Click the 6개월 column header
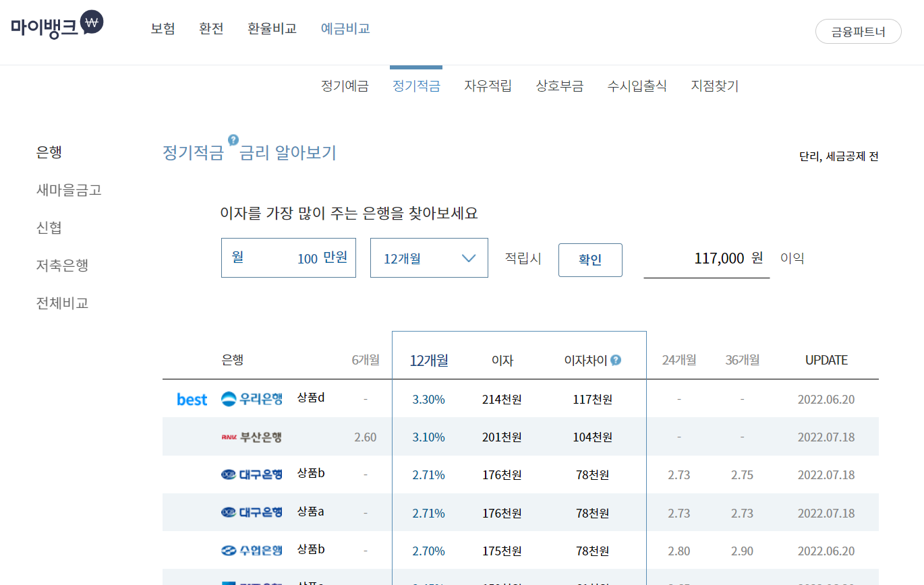Viewport: 924px width, 585px height. point(366,360)
